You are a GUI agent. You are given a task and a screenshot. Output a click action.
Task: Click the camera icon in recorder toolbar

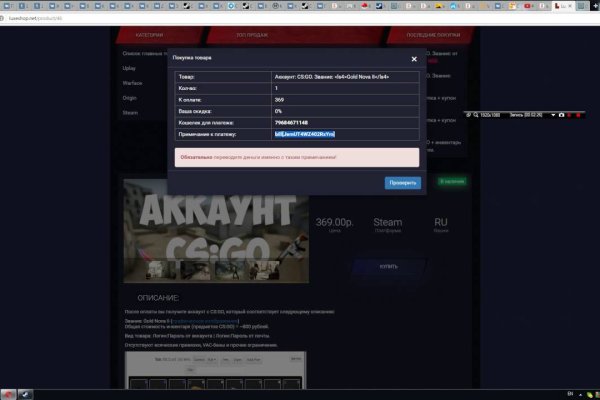pos(562,115)
